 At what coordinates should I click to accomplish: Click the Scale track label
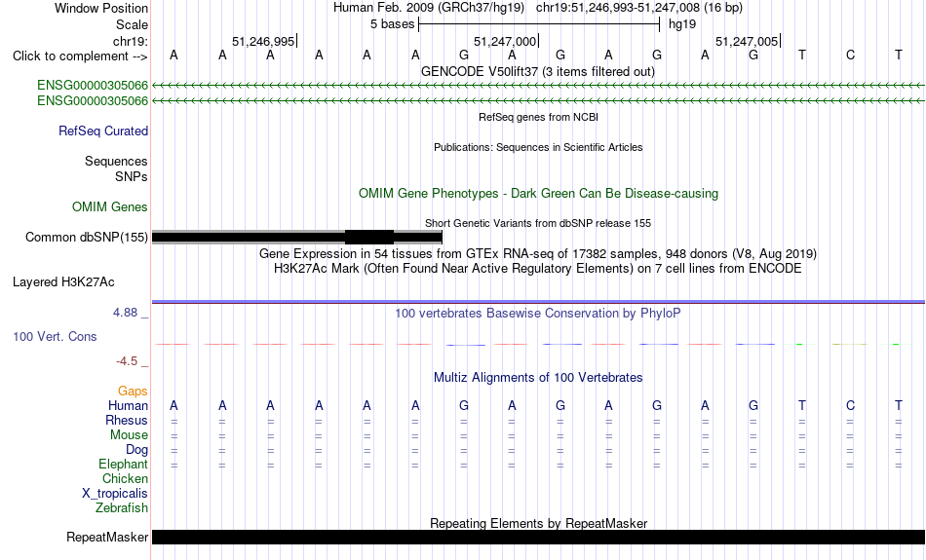coord(132,24)
